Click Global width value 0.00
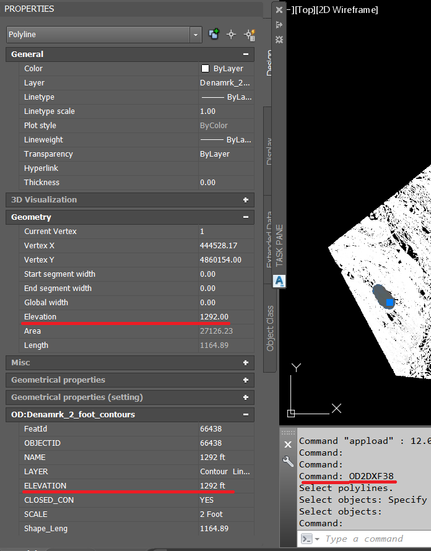Screen dimensions: 431x551 pos(226,303)
